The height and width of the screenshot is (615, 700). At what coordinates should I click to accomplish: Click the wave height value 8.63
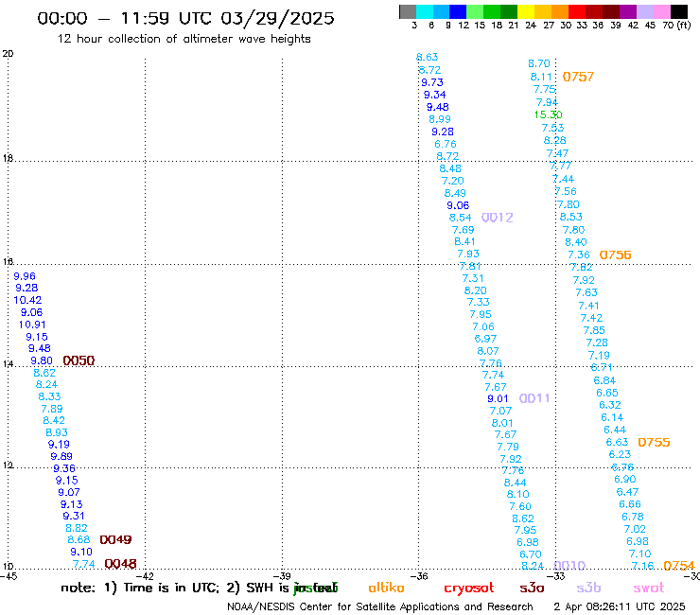428,57
